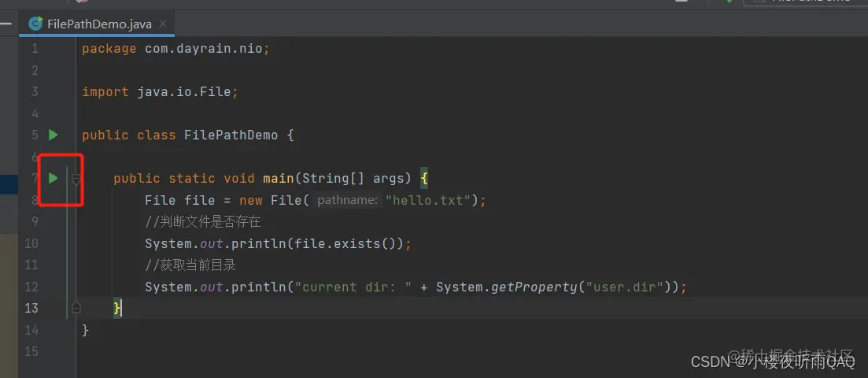
Task: Click 'java.io.File' in the import statement
Action: [184, 92]
